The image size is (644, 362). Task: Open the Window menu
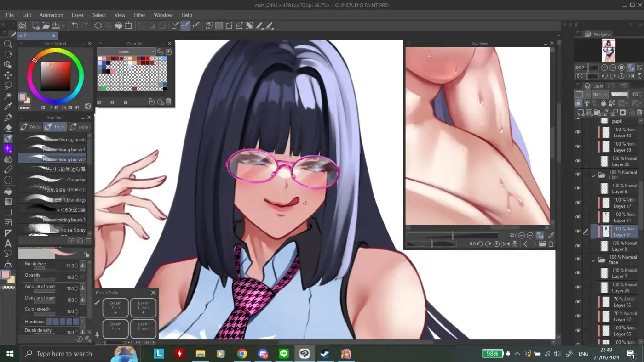tap(163, 15)
